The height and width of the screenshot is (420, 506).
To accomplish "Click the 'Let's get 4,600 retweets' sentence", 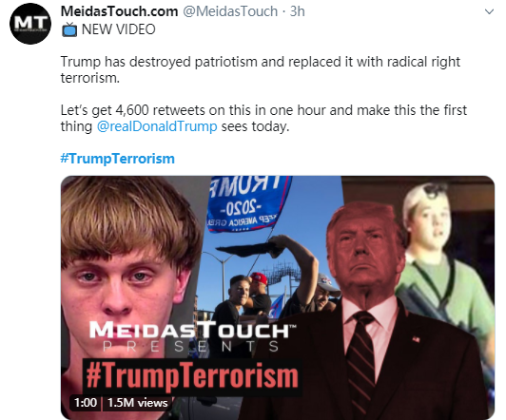I will click(263, 118).
